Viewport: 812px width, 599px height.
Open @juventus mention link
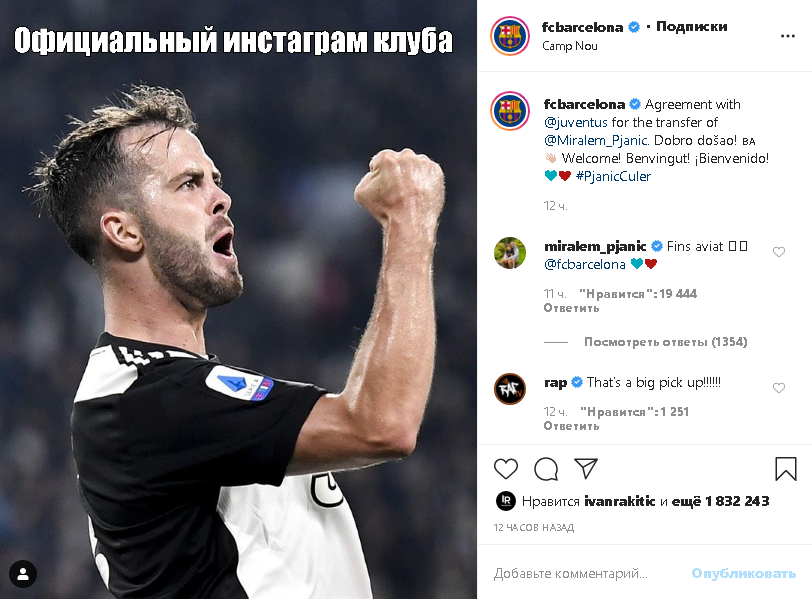click(576, 123)
